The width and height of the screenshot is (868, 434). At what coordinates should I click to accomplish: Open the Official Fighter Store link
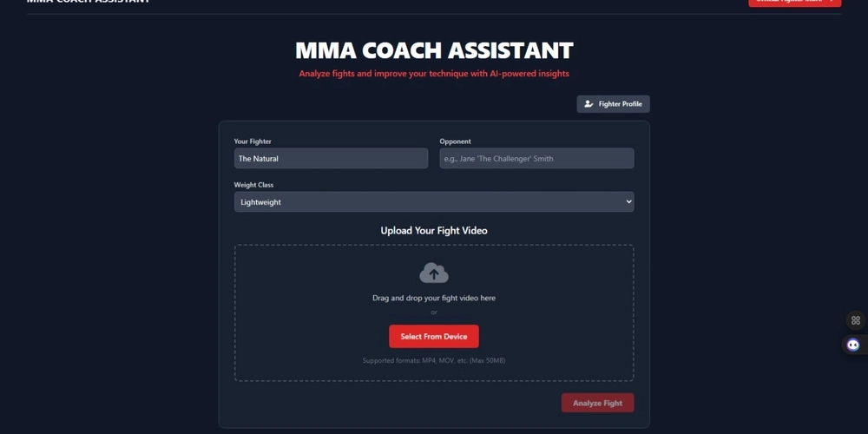[x=795, y=2]
